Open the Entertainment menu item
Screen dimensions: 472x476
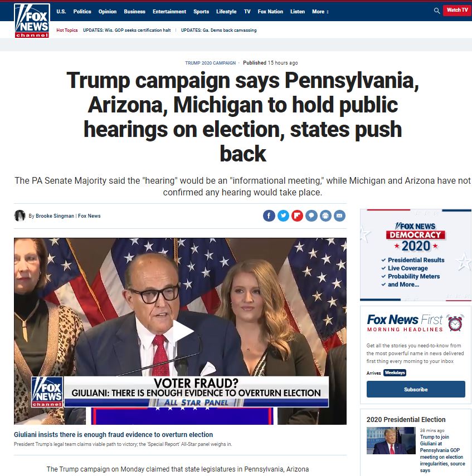coord(169,12)
